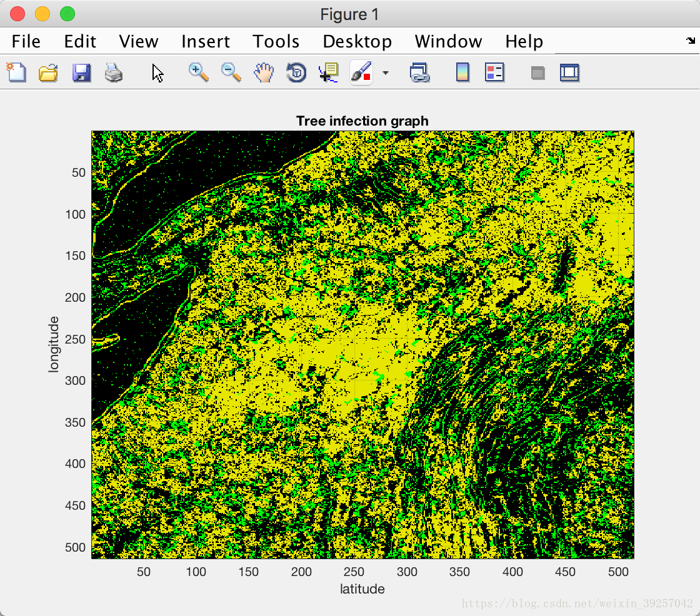The height and width of the screenshot is (616, 700).
Task: Minimize Figure 1 with the yellow button
Action: pos(42,14)
